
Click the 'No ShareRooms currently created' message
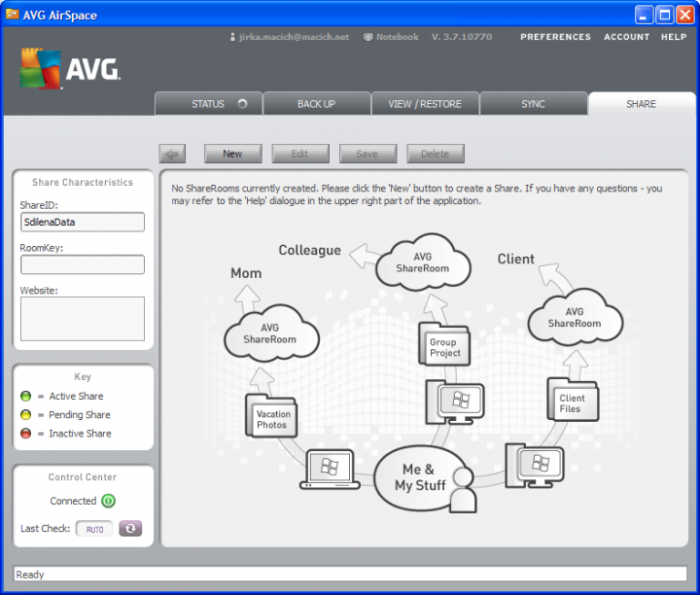tap(417, 194)
